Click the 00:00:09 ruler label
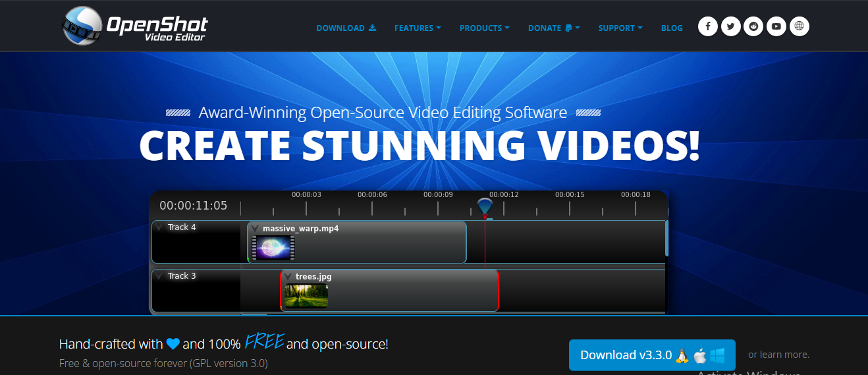The width and height of the screenshot is (868, 375). pyautogui.click(x=438, y=195)
